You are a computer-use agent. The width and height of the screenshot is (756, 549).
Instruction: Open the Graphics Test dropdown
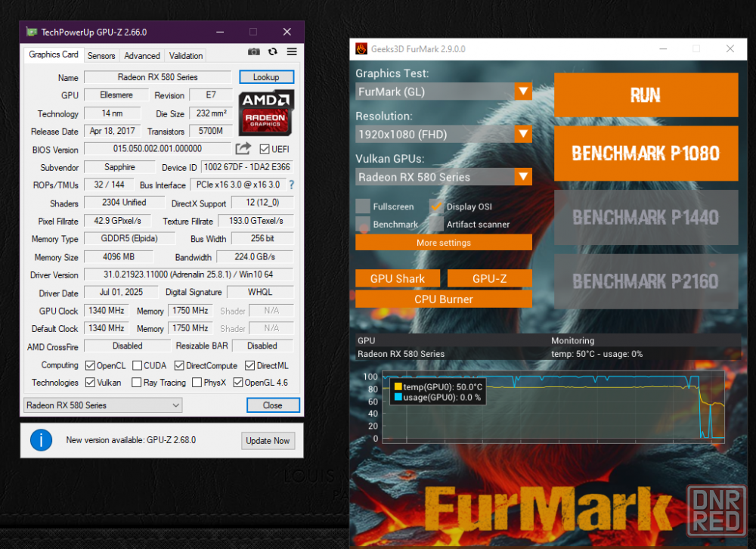point(444,91)
